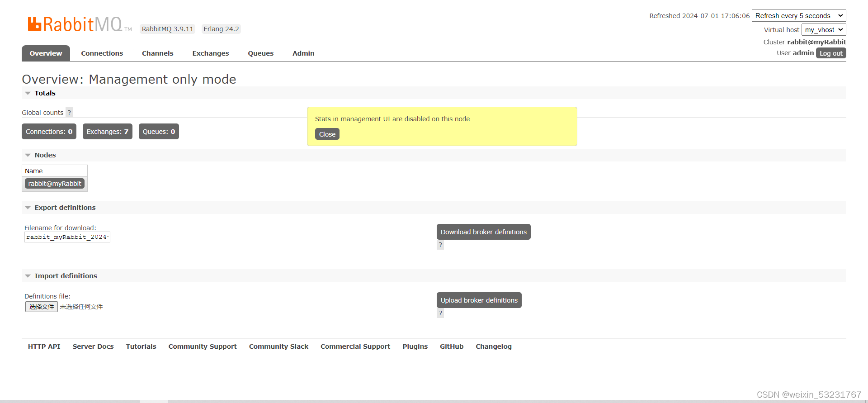
Task: Click the choose file button
Action: point(42,307)
